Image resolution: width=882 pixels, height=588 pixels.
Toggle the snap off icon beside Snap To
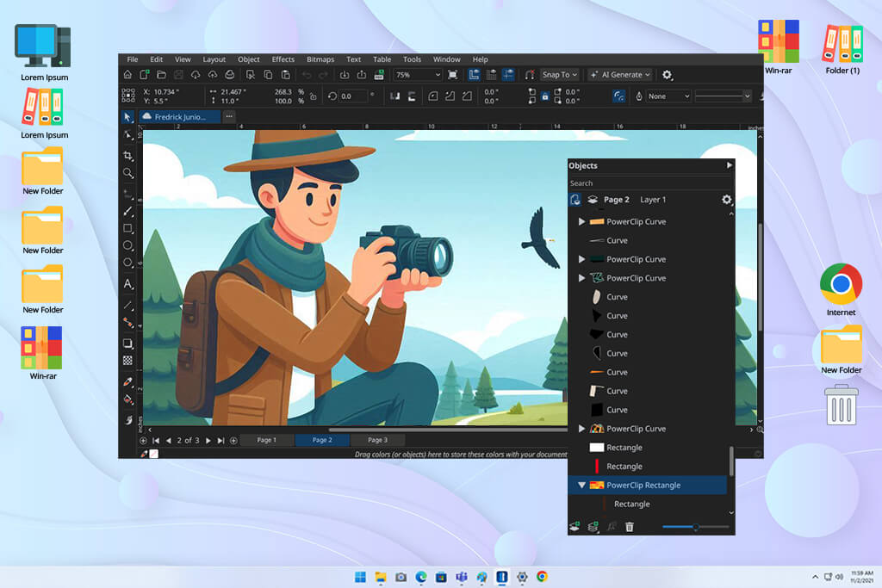[x=530, y=75]
